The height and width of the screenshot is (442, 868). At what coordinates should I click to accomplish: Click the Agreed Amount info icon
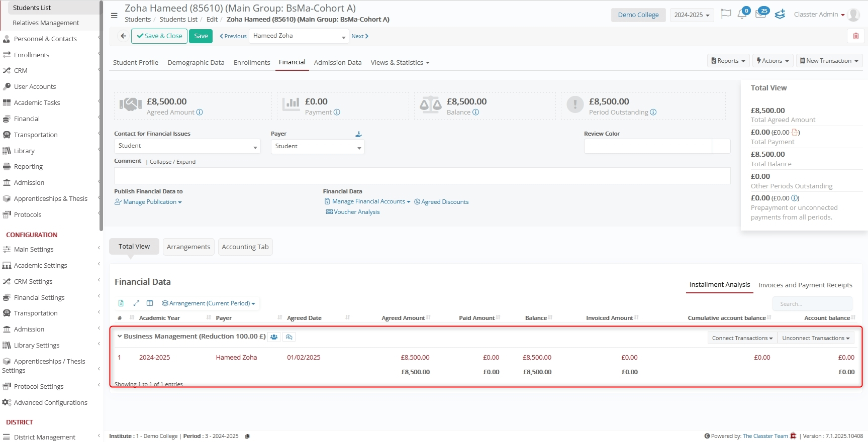pos(200,113)
